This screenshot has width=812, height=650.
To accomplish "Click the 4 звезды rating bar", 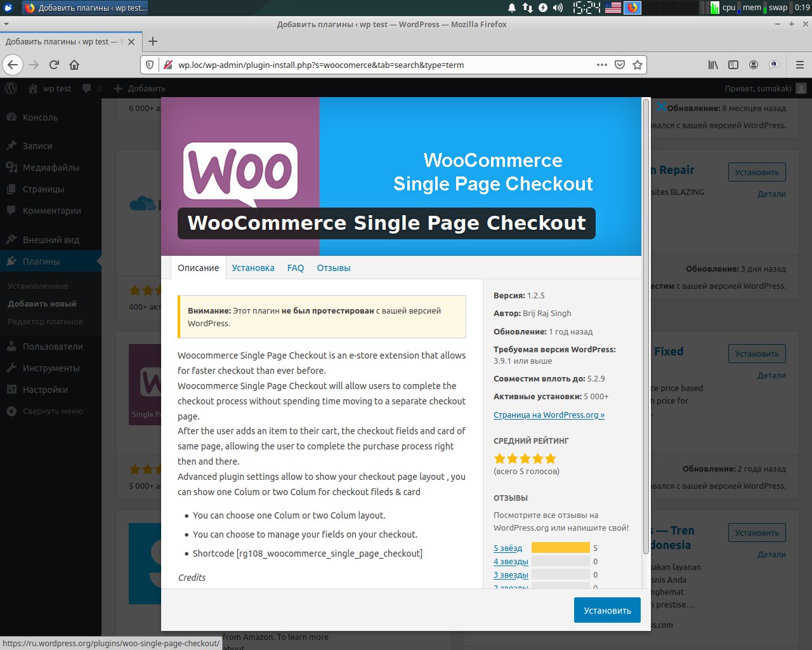I will tap(561, 561).
